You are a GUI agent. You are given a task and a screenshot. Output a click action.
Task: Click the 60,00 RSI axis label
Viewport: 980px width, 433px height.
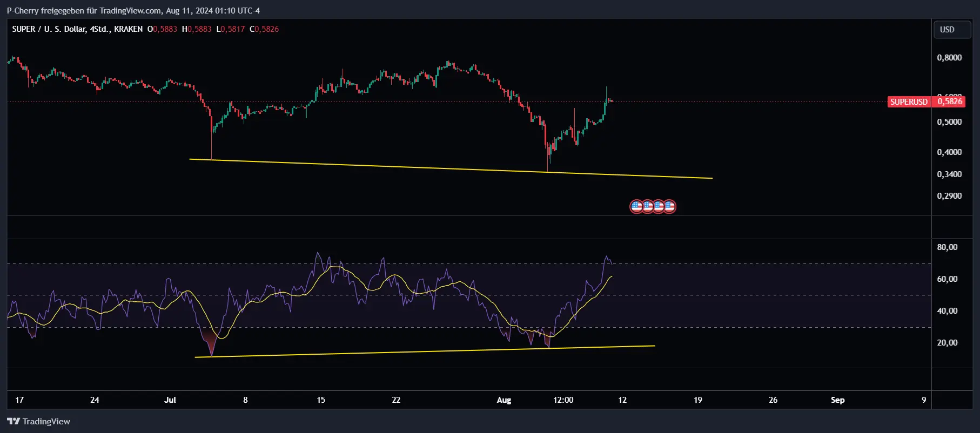click(x=947, y=279)
